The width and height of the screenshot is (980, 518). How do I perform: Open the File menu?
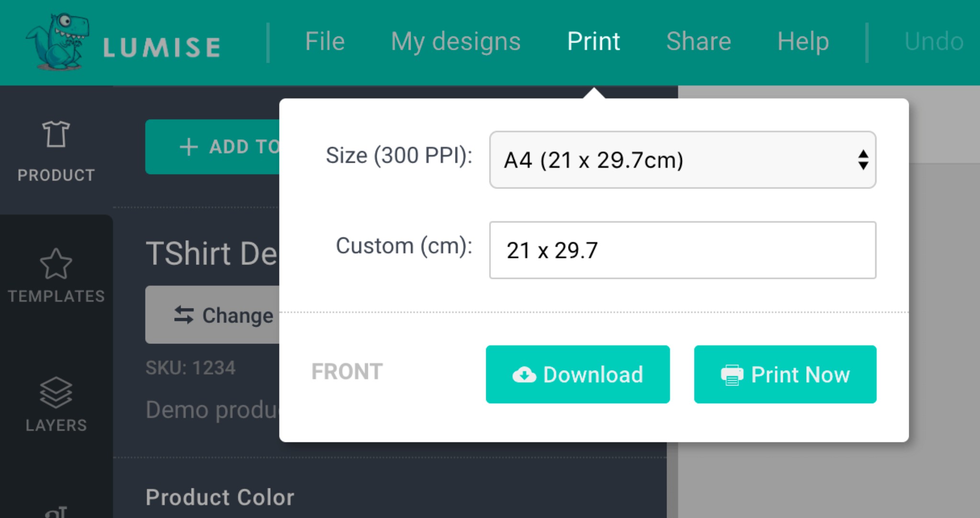pos(325,42)
